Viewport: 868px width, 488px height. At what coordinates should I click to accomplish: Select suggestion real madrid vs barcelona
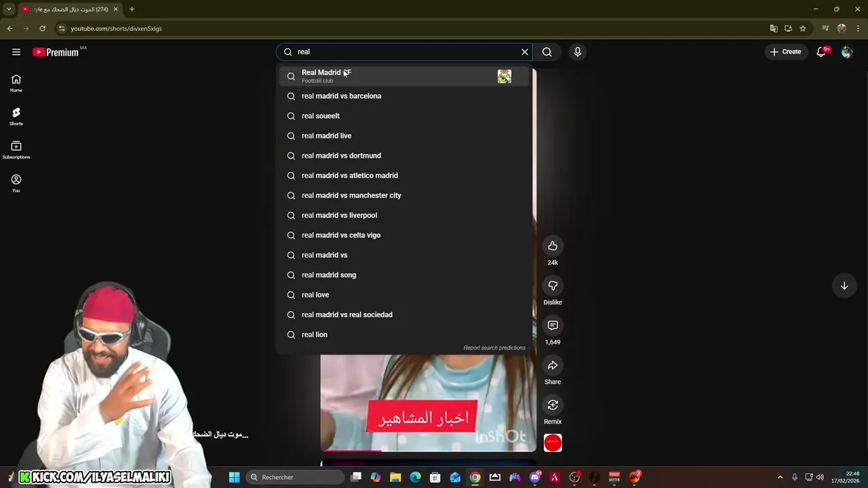click(x=405, y=96)
